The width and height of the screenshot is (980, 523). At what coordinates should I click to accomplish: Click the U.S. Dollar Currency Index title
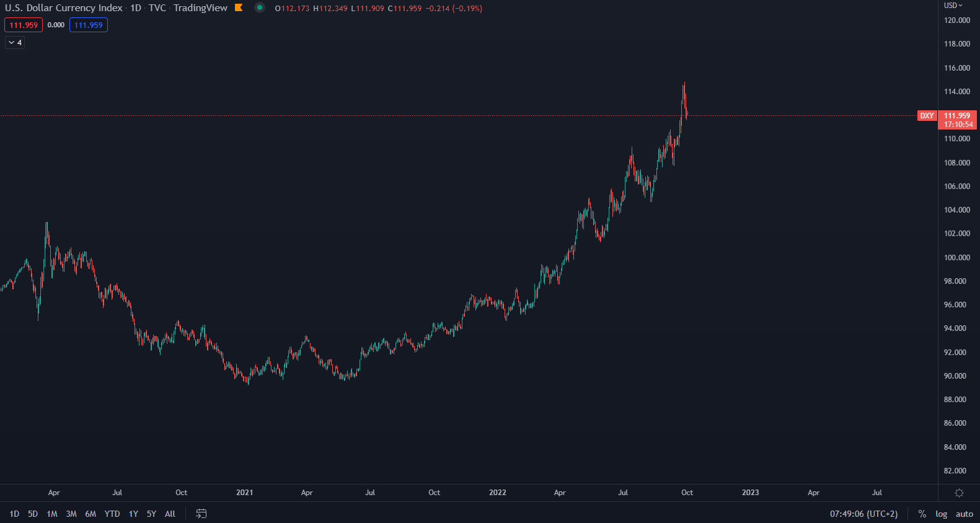(64, 8)
